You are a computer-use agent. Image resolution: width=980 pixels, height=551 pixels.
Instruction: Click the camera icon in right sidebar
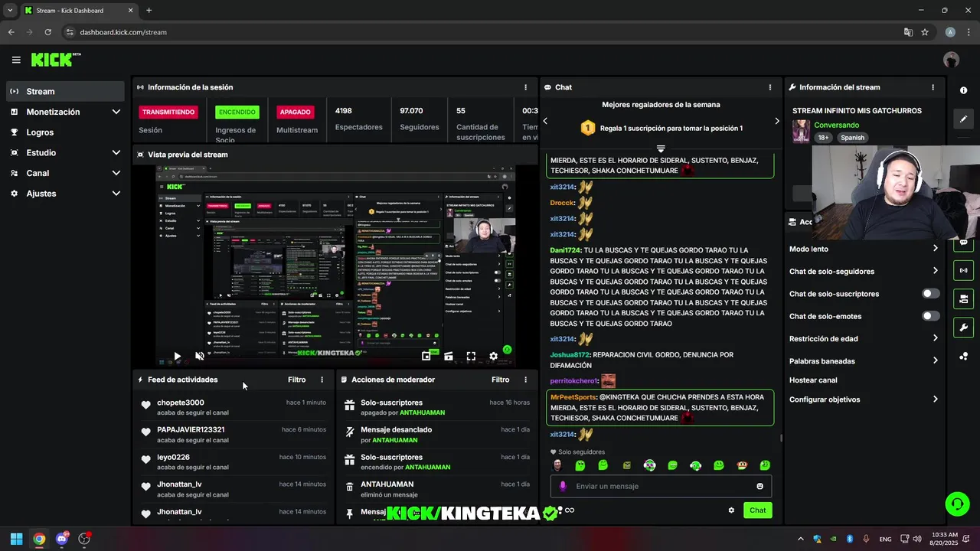(963, 298)
